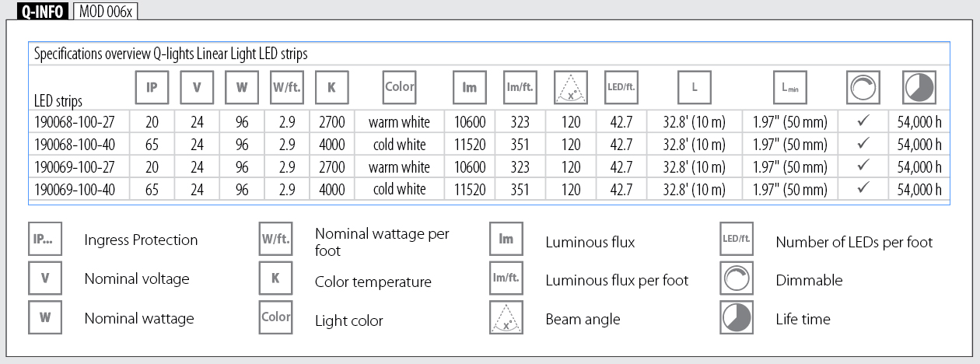The image size is (980, 364).
Task: Click the 'Luminous flux per foot' label
Action: 617,281
